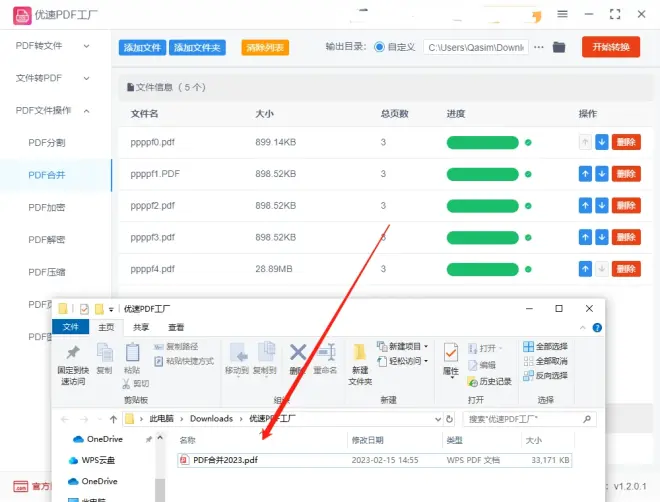Viewport: 660px width, 502px height.
Task: Delete ppppf0.pdf with its 删除 button
Action: pos(626,142)
